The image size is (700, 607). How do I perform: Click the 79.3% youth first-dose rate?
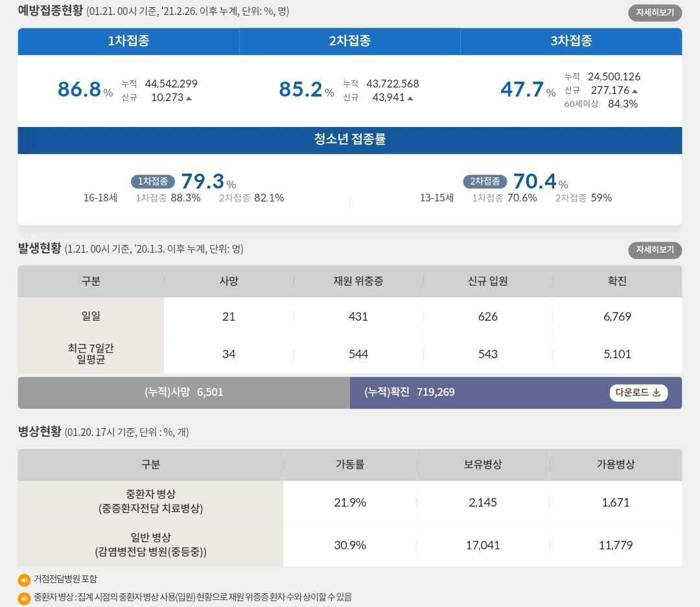coord(208,181)
